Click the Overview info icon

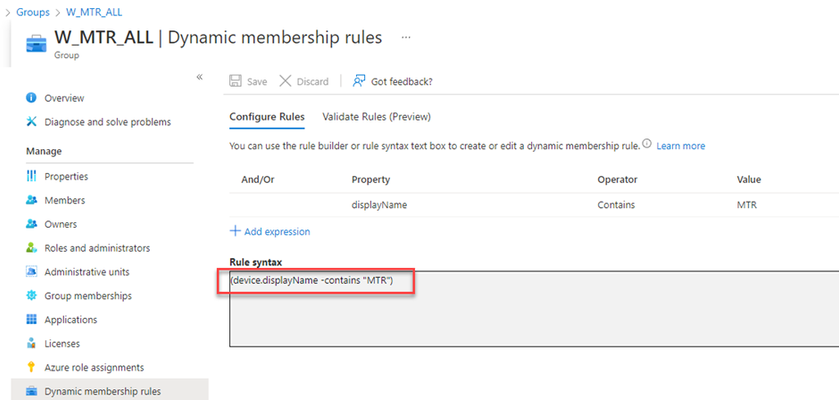32,98
